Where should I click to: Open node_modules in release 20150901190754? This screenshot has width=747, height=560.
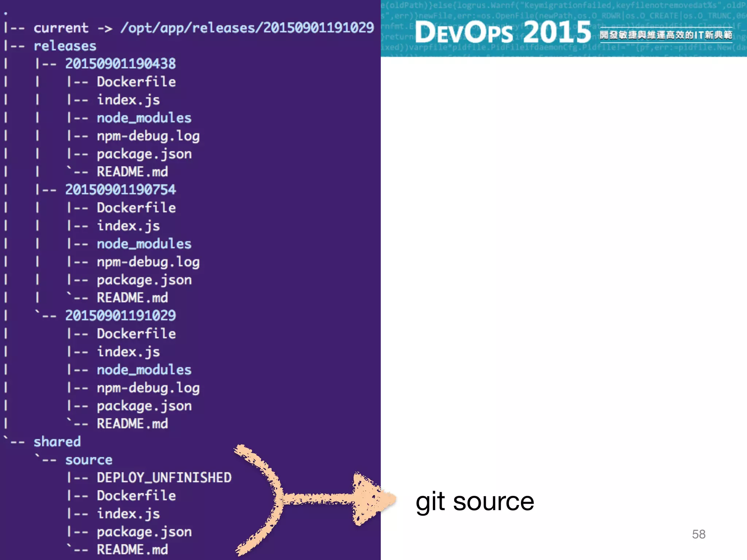click(144, 244)
